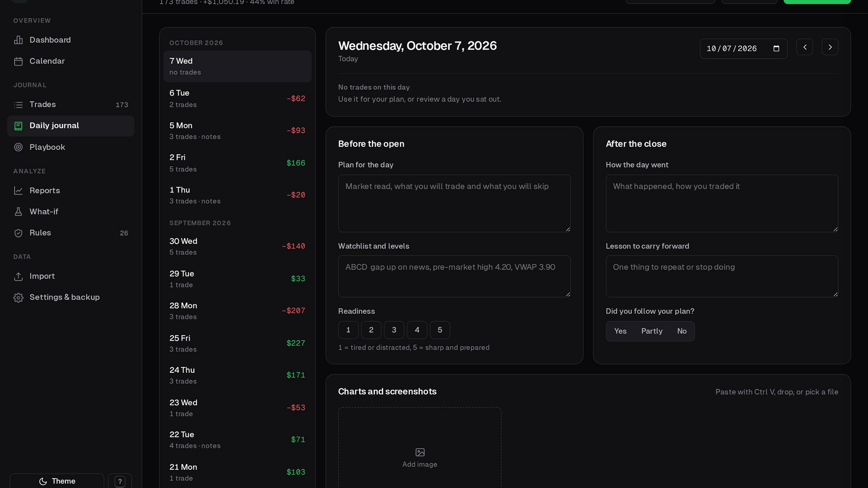Screen dimensions: 868x488
Task: Open the 30 Wed September entry
Action: [x=237, y=247]
